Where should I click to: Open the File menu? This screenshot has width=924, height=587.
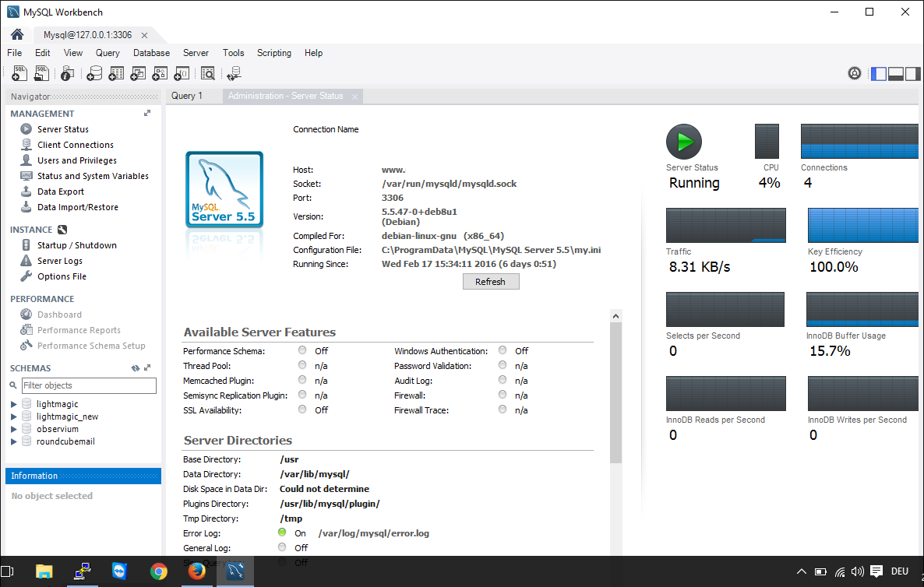point(14,53)
